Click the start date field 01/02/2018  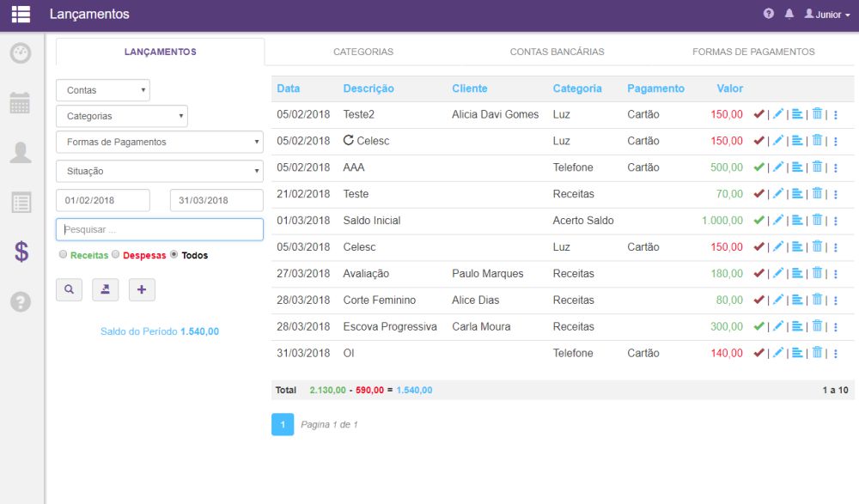pos(103,201)
